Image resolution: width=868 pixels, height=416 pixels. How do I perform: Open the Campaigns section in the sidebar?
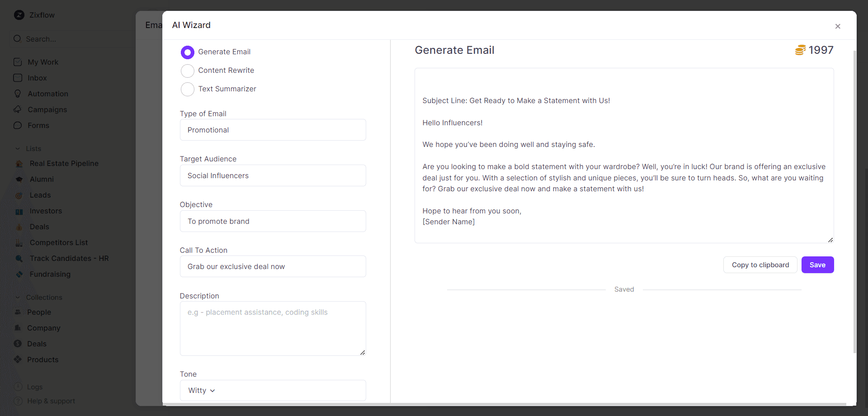pyautogui.click(x=47, y=109)
